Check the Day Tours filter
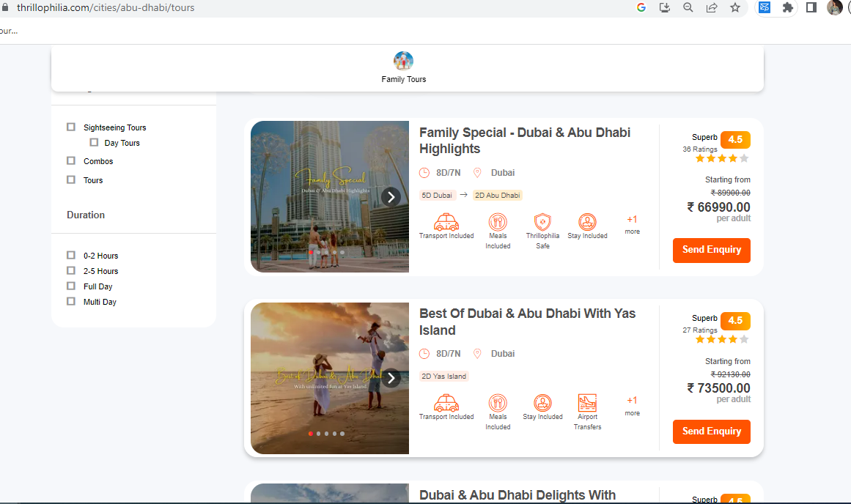This screenshot has width=851, height=504. 94,142
